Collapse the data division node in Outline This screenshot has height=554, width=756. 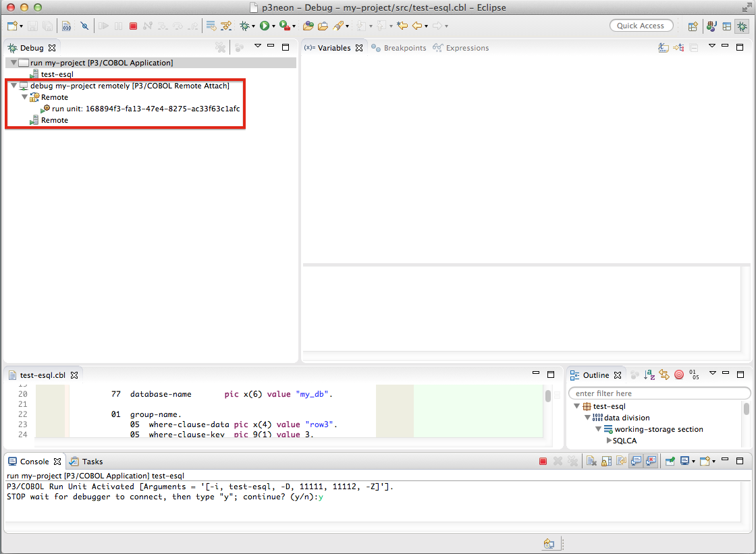(587, 418)
